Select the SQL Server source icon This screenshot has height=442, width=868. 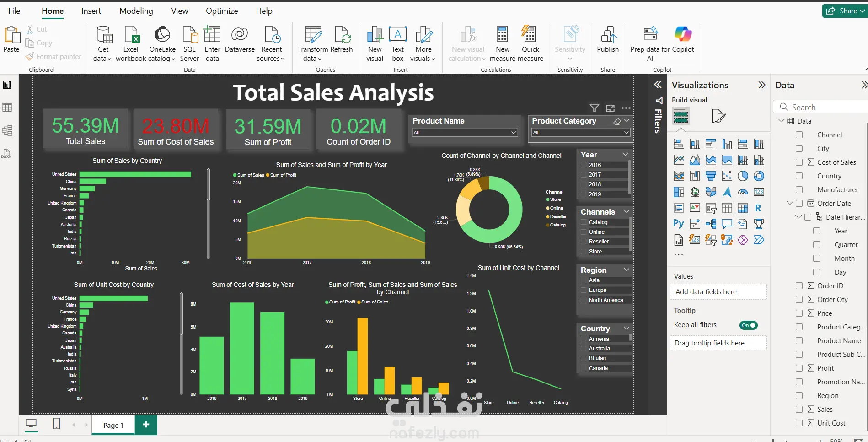coord(190,35)
